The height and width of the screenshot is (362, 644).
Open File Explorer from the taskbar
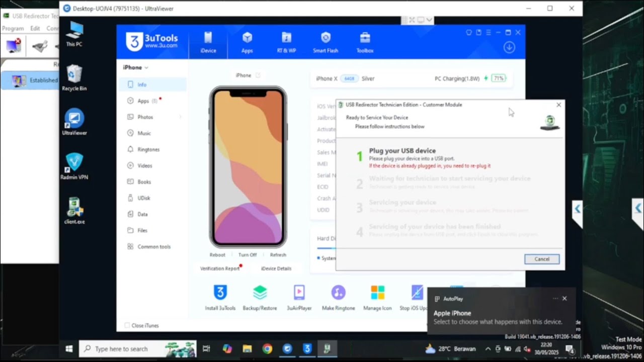click(247, 348)
